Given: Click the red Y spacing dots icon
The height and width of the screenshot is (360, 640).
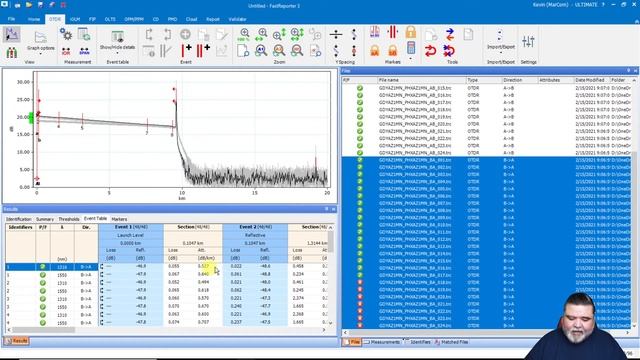Looking at the screenshot, I should tap(354, 51).
